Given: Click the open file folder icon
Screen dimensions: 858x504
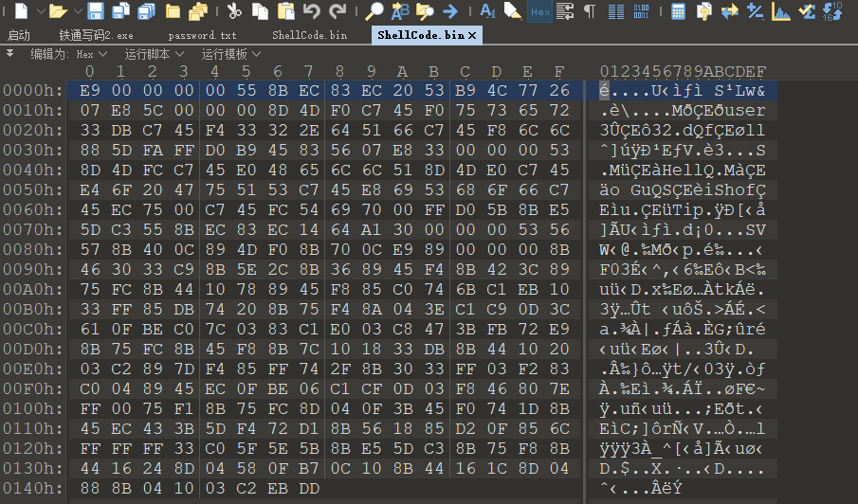Looking at the screenshot, I should click(58, 11).
